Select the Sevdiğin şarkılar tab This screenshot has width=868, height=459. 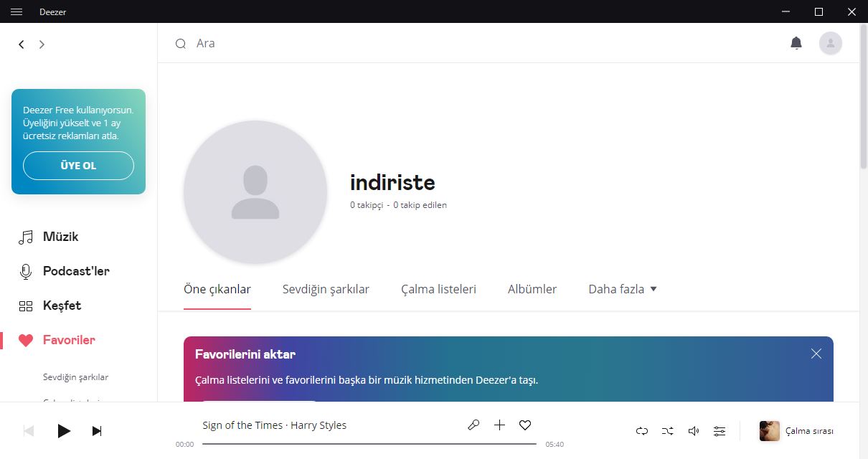[x=326, y=290]
